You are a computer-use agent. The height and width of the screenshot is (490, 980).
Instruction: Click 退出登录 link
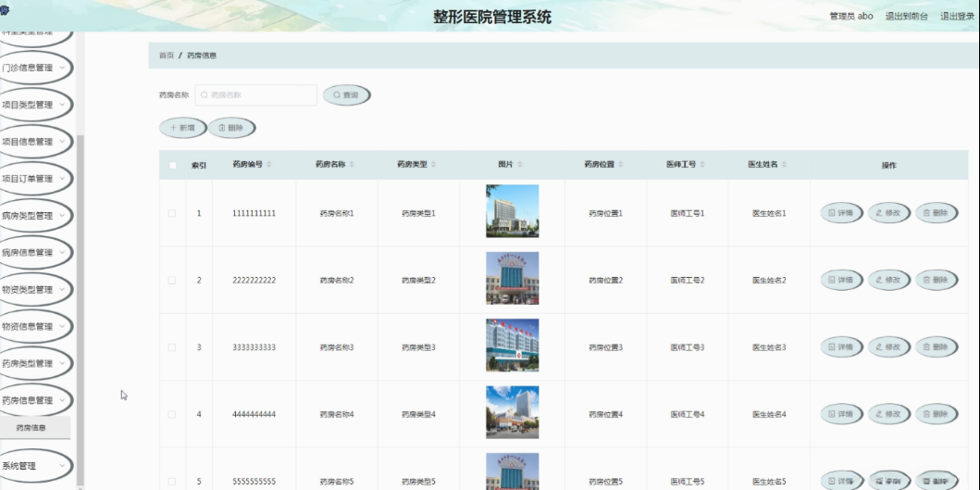click(957, 17)
